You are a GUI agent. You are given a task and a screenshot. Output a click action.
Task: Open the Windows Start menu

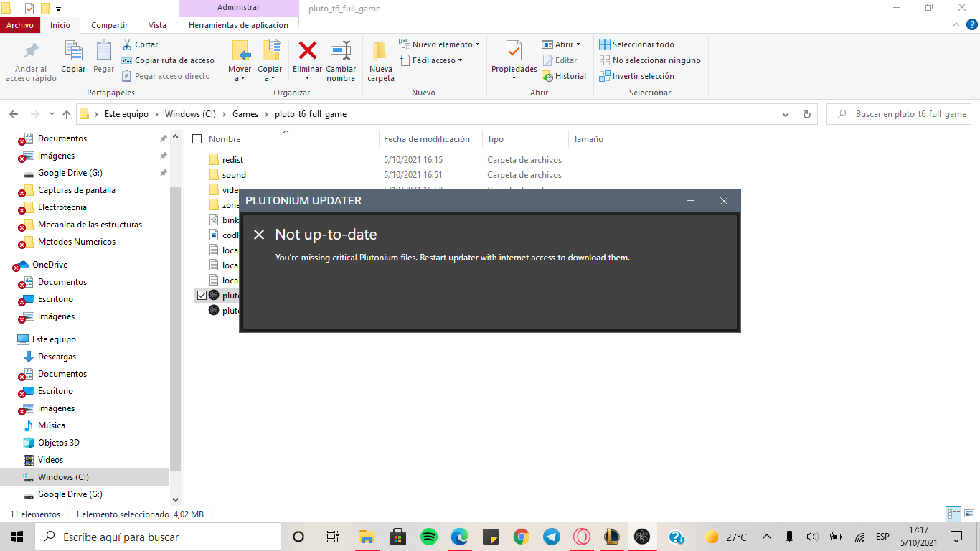click(17, 537)
